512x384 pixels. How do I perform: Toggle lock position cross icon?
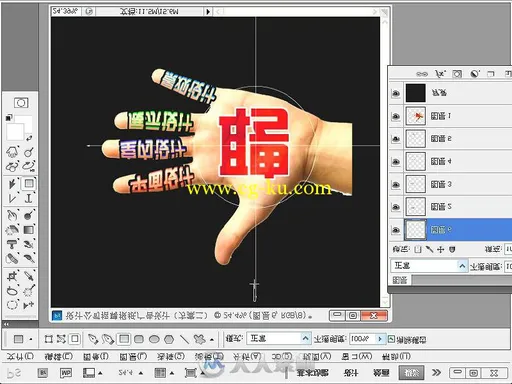[x=441, y=249]
